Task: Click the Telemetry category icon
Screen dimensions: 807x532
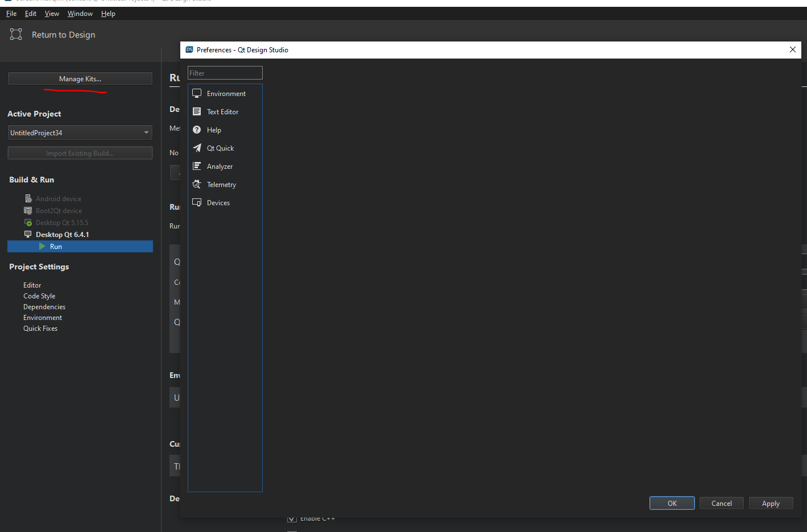Action: 197,184
